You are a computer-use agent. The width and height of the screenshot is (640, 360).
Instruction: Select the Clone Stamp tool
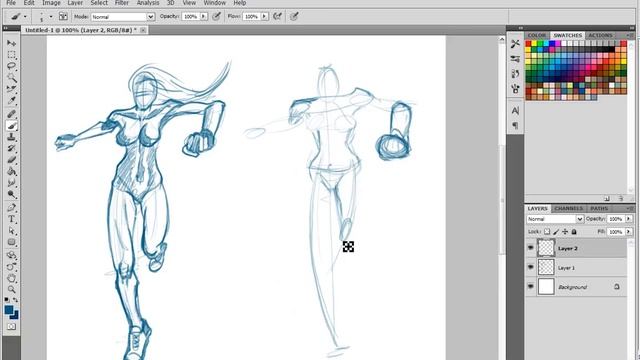(x=11, y=137)
